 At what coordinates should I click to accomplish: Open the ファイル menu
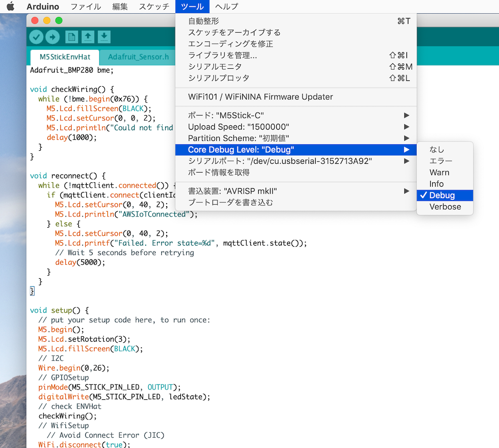pyautogui.click(x=86, y=6)
